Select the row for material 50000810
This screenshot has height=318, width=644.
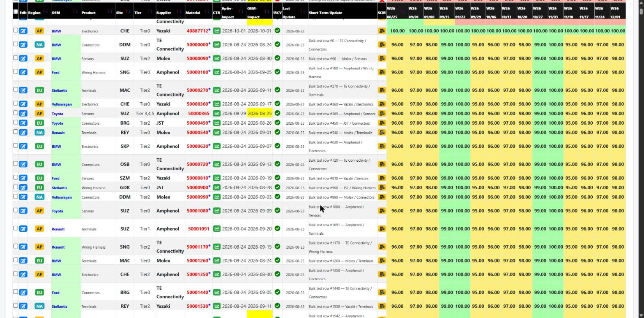[x=16, y=178]
